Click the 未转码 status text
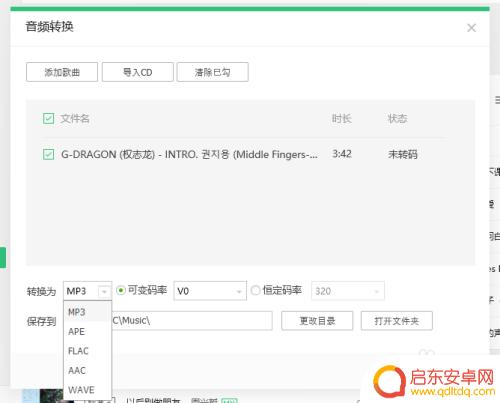 (x=403, y=154)
